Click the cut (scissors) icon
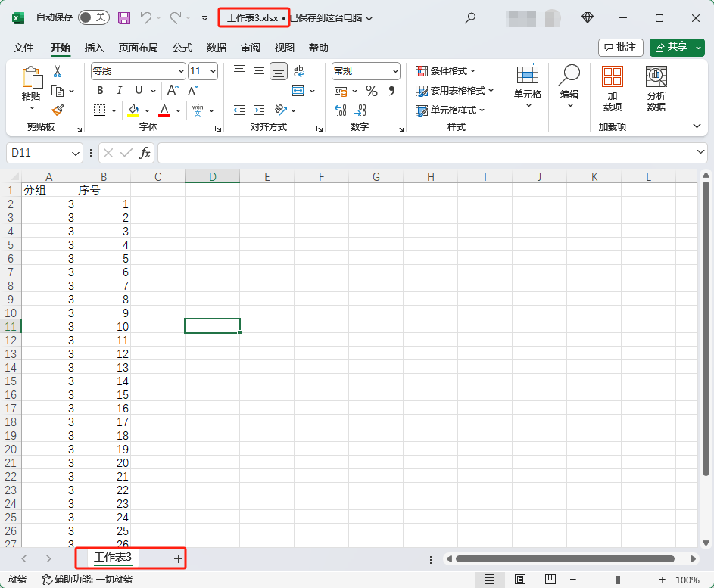The image size is (714, 588). tap(58, 70)
